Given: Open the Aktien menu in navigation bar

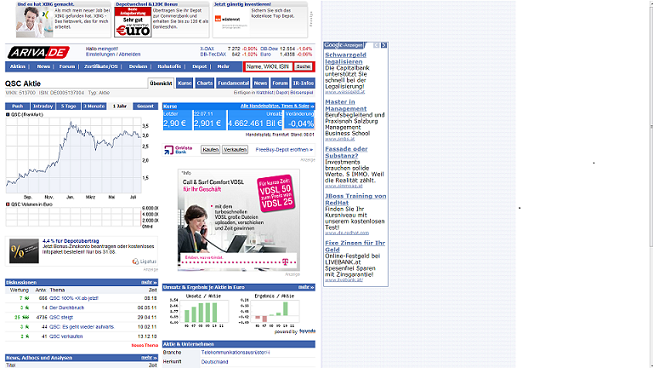Looking at the screenshot, I should [17, 67].
